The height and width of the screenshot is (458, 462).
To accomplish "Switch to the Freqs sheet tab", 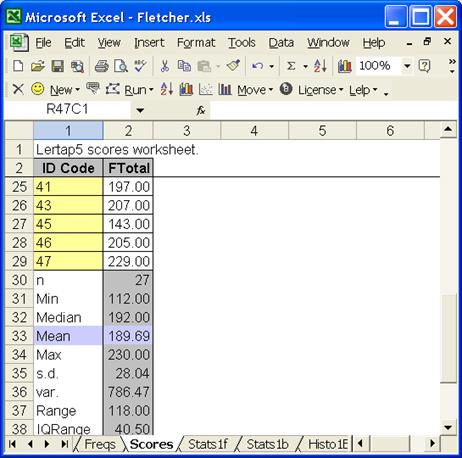I will pos(100,444).
